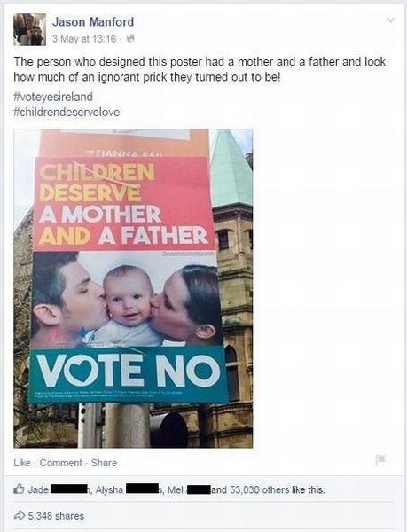Viewport: 407px width, 532px height.
Task: Click the share arrow icon
Action: click(19, 516)
